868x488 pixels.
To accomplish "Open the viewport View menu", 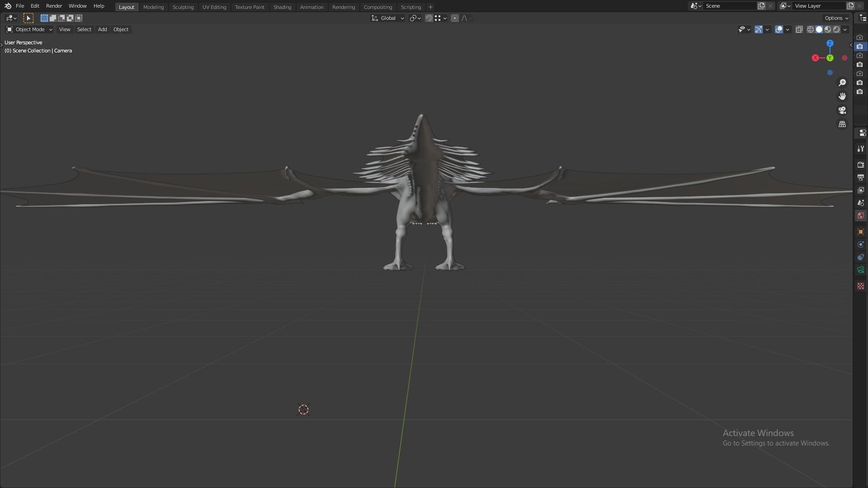I will coord(65,29).
